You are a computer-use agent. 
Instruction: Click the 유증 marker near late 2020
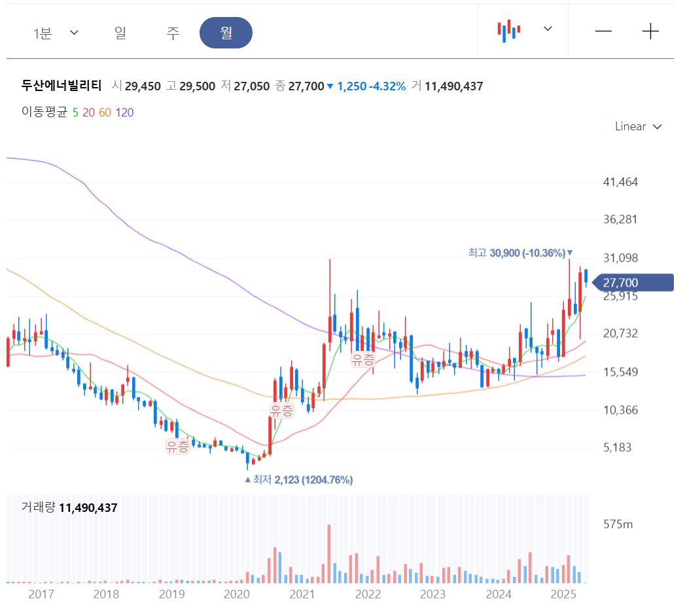point(282,411)
